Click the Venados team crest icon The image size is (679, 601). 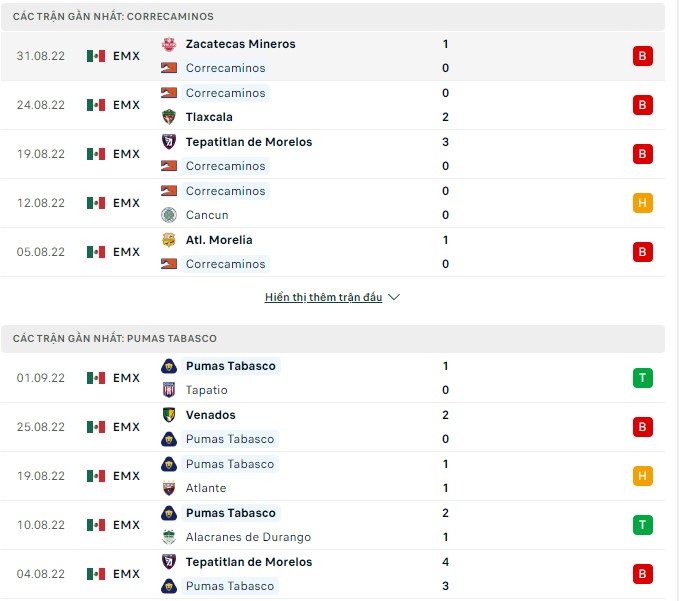168,415
